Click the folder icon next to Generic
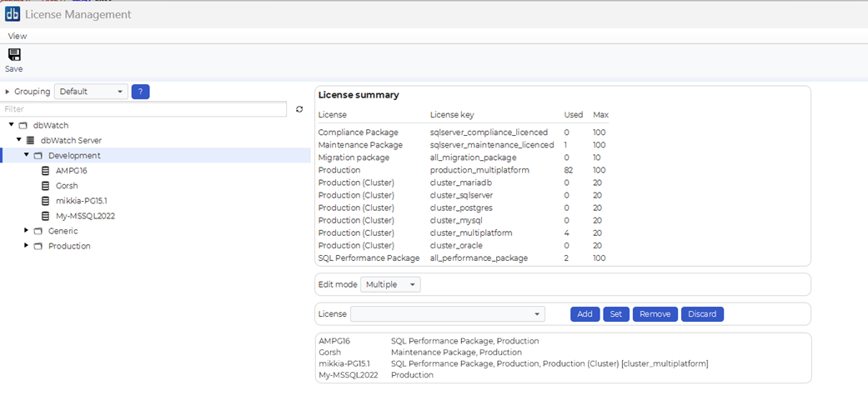The height and width of the screenshot is (406, 868). (38, 231)
